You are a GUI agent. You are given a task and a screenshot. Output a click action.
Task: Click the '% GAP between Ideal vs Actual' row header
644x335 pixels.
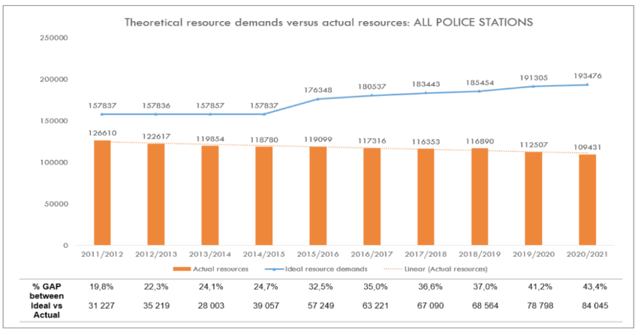click(x=47, y=301)
